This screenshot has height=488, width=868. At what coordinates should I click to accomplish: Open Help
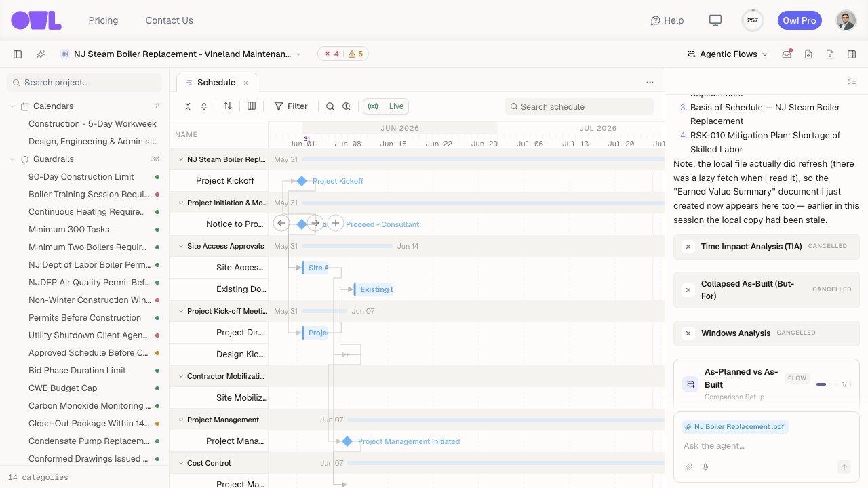[x=667, y=20]
